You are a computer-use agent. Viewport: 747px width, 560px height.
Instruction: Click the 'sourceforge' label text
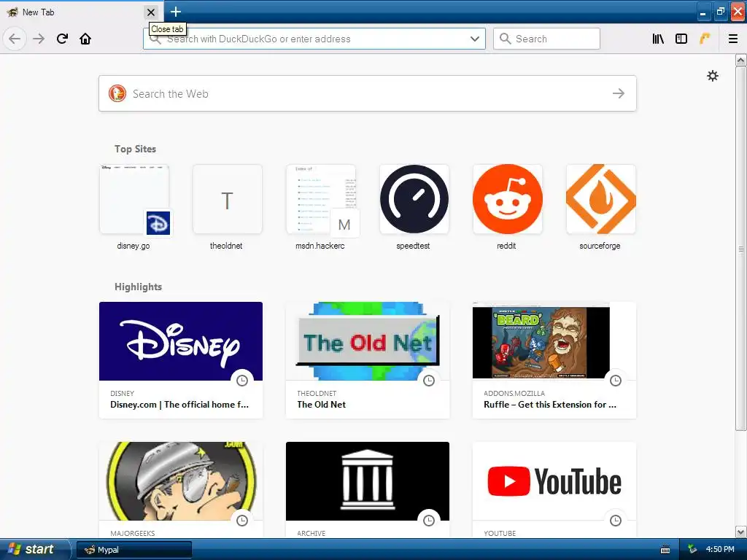[x=600, y=246]
